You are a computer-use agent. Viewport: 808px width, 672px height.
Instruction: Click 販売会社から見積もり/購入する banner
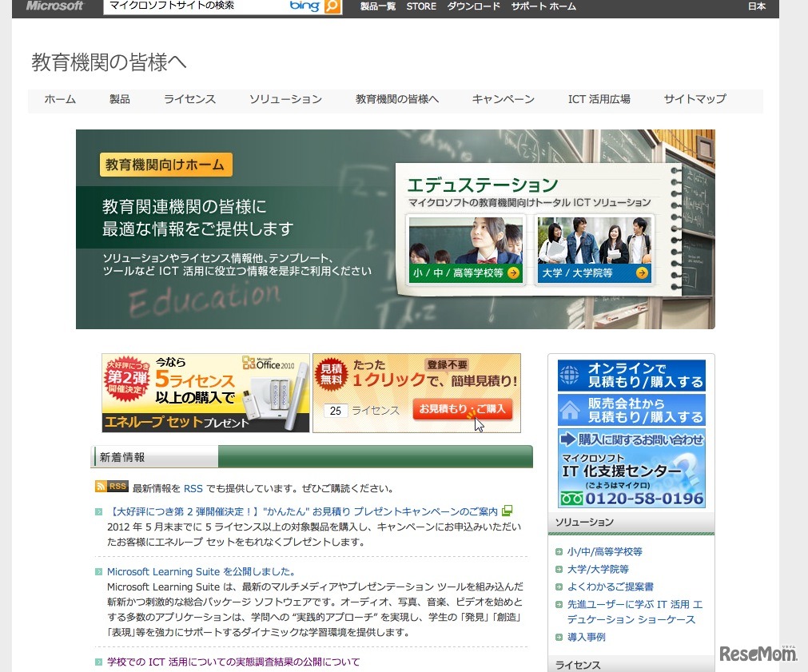[x=631, y=410]
